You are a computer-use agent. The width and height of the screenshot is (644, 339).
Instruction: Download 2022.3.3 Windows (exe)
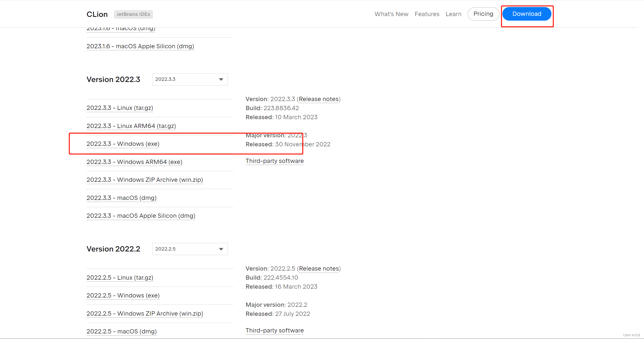pos(123,144)
